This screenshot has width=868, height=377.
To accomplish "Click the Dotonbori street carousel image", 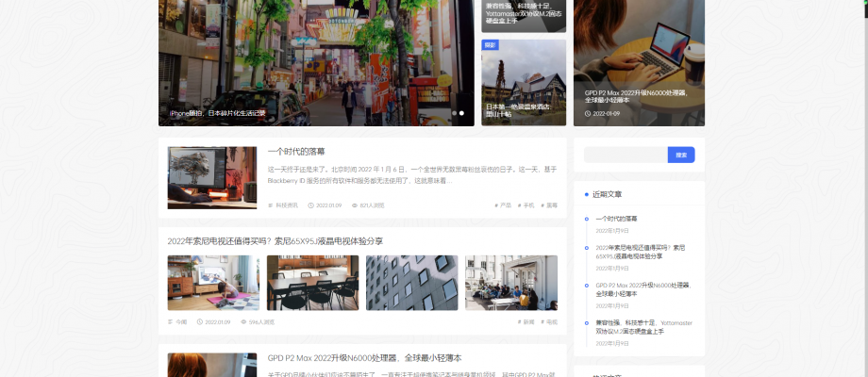I will coord(316,63).
